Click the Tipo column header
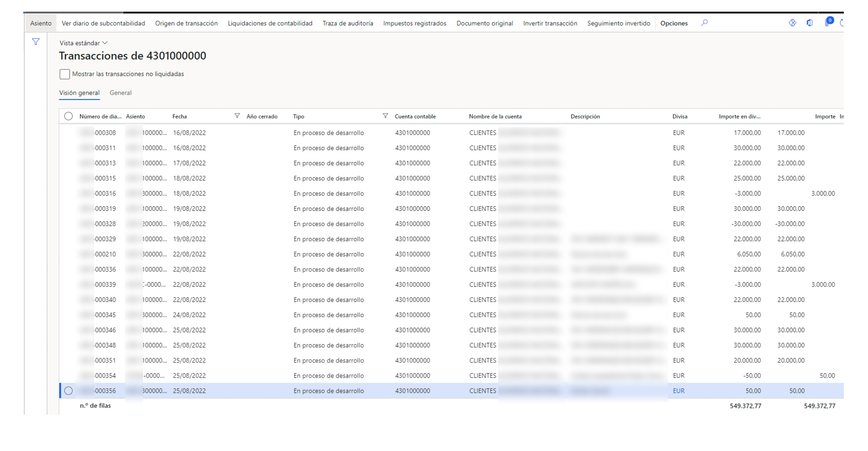The image size is (868, 451). click(298, 116)
